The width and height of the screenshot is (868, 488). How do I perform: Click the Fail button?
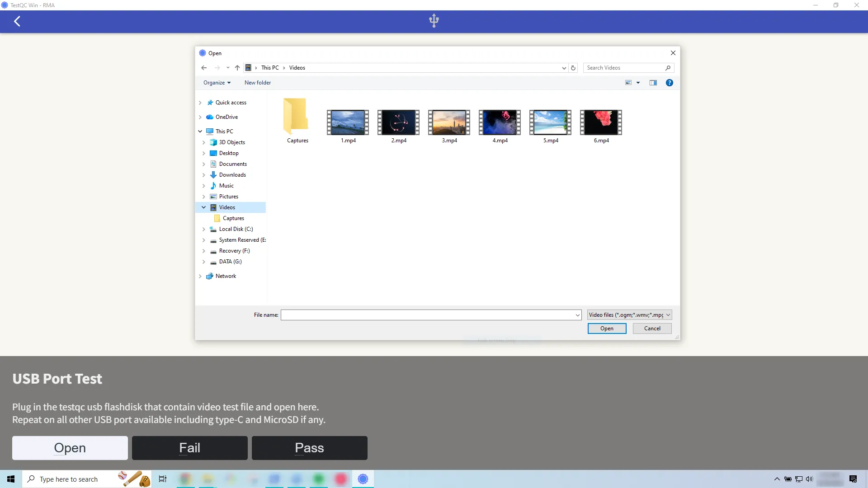pos(189,448)
